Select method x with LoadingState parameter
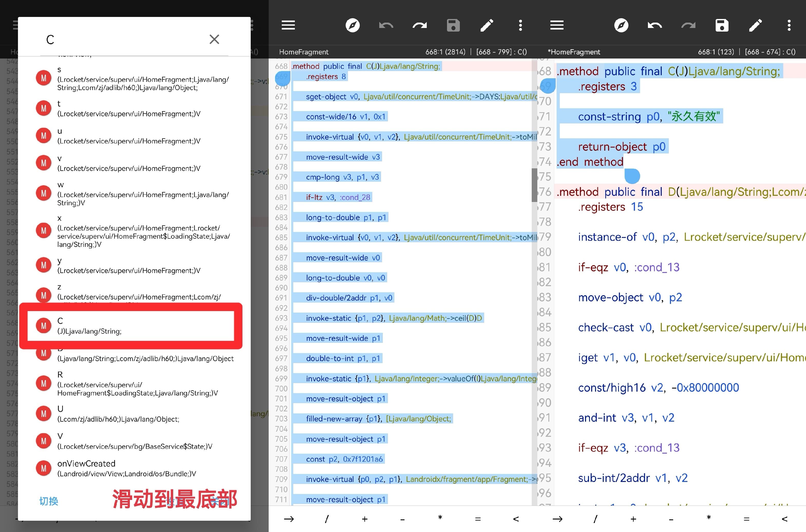This screenshot has height=532, width=806. pyautogui.click(x=134, y=231)
